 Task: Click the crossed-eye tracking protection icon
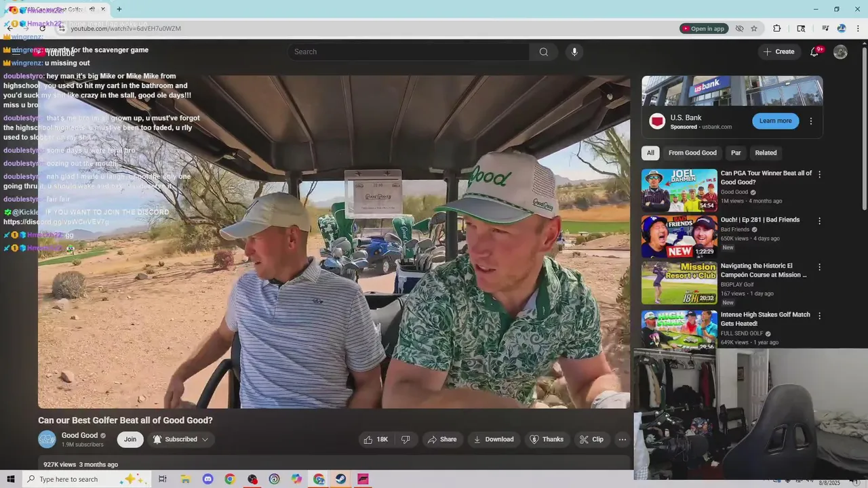tap(739, 28)
